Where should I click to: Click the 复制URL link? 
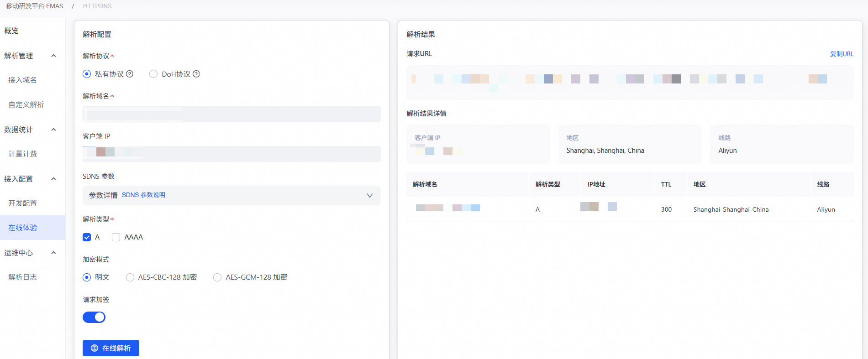[842, 54]
